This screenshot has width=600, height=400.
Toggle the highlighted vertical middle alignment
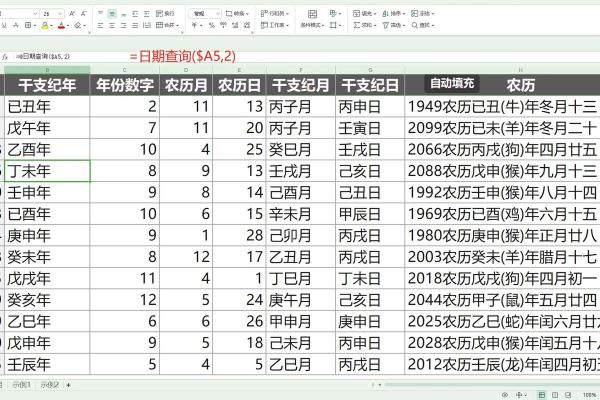click(x=112, y=14)
